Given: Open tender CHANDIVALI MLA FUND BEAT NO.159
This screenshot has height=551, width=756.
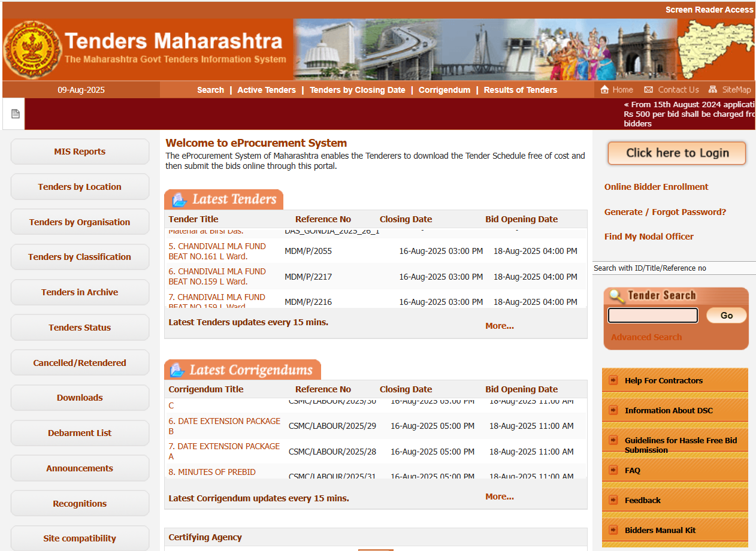Looking at the screenshot, I should (x=217, y=276).
